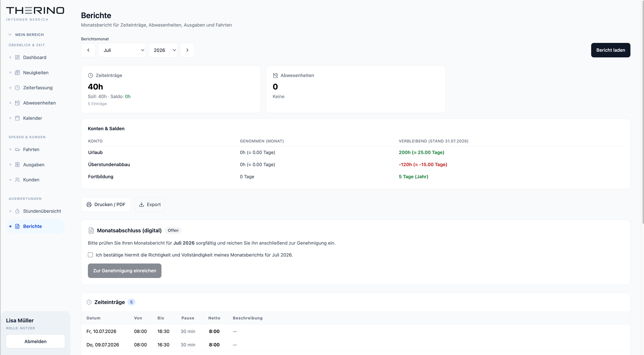Click the Bericht laden button
The image size is (644, 355).
(x=610, y=50)
